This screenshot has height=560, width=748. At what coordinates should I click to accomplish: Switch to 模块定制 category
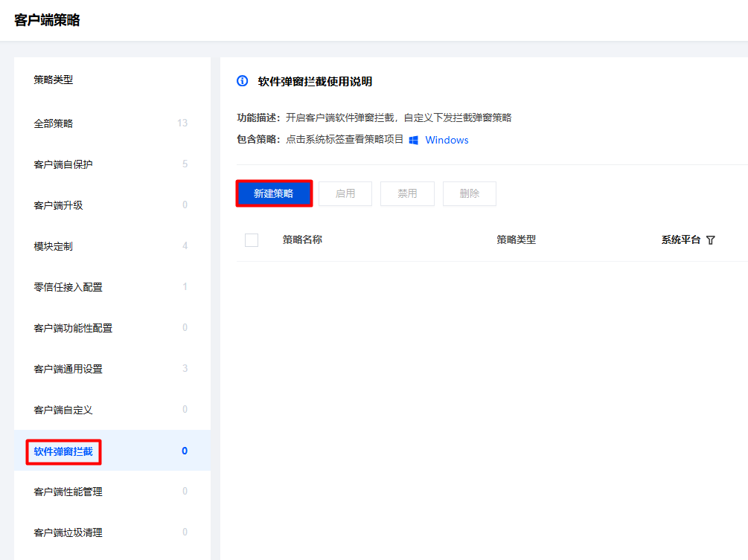coord(112,246)
